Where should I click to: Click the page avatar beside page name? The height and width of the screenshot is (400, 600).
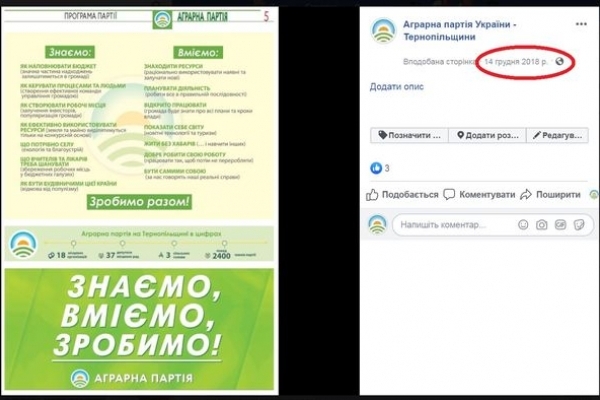click(x=383, y=30)
